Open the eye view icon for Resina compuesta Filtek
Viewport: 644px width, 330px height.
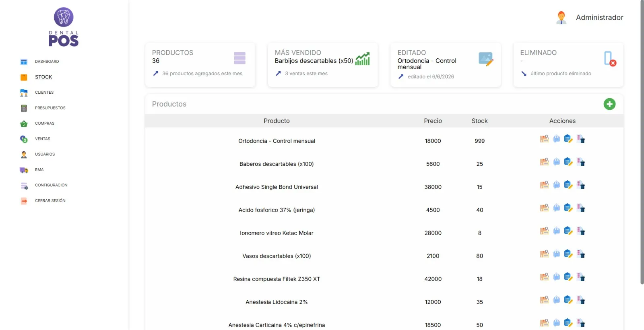point(556,276)
